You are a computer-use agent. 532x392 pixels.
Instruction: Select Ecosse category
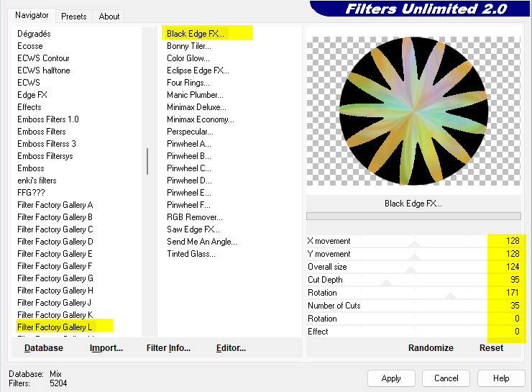(x=30, y=46)
